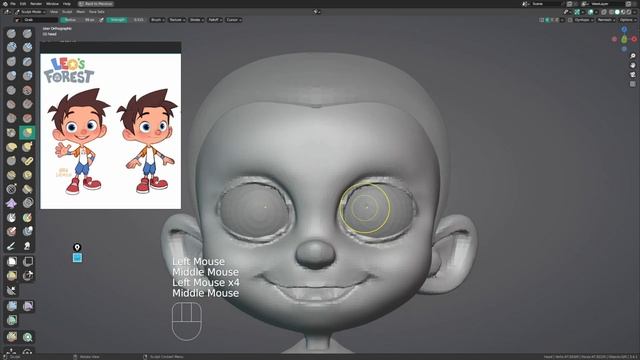This screenshot has width=640, height=360.
Task: Click the pan hand navigation icon
Action: [x=633, y=65]
